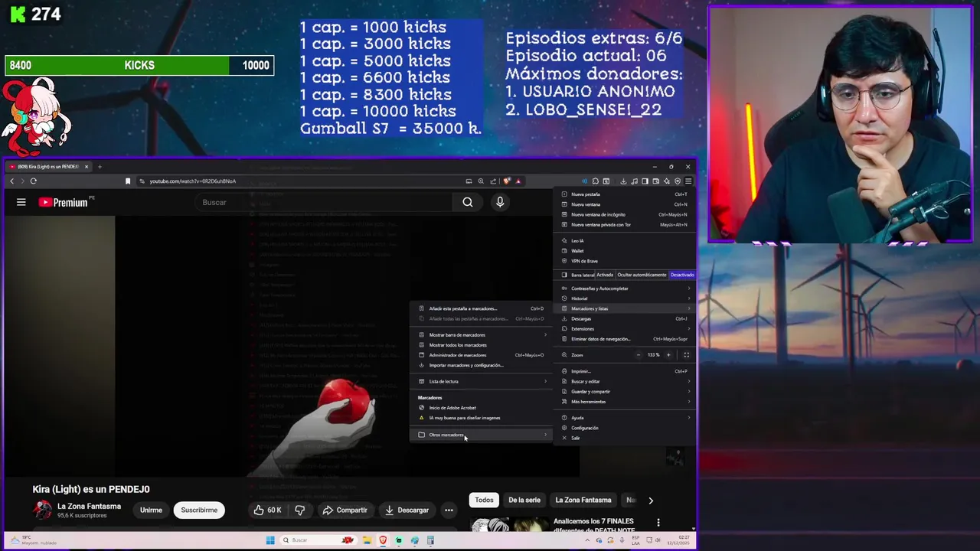Click the Windows Start button on taskbar
Image resolution: width=980 pixels, height=551 pixels.
pos(270,540)
